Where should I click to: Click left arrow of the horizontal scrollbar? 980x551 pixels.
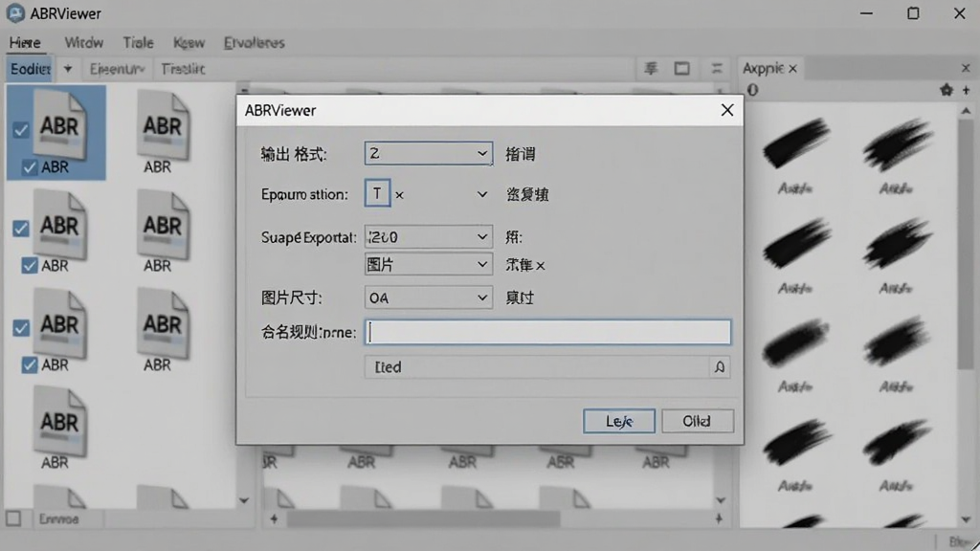point(274,518)
